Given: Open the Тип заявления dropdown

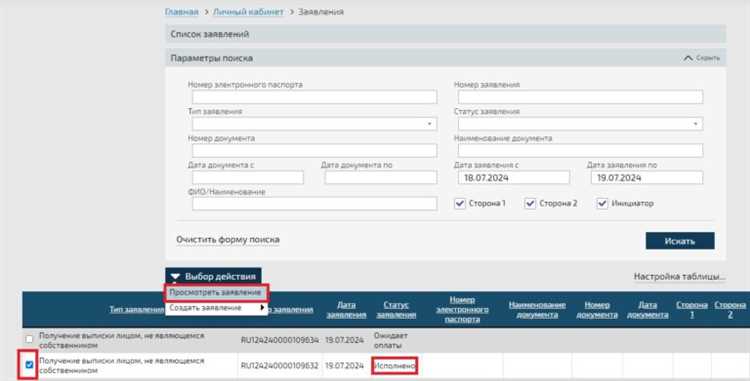Looking at the screenshot, I should click(x=314, y=124).
